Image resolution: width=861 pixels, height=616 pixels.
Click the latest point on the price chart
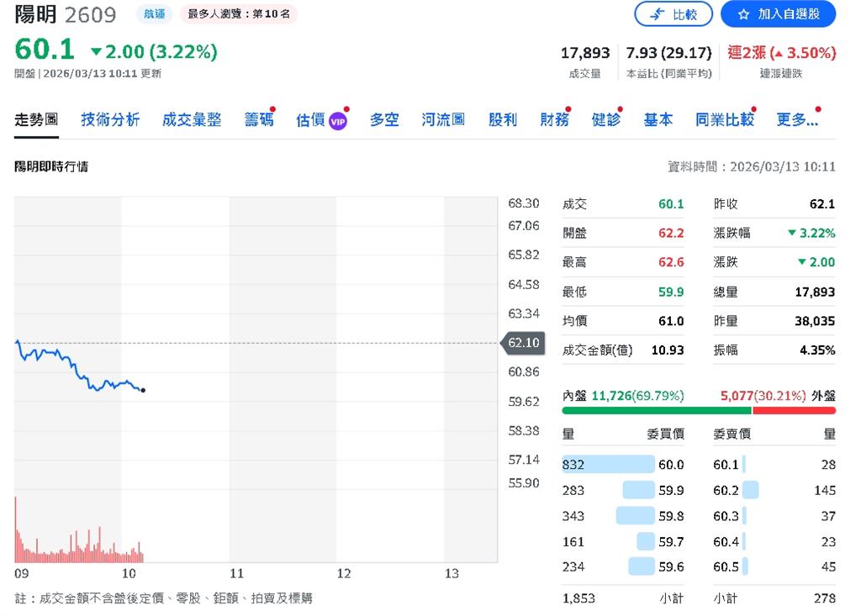144,390
